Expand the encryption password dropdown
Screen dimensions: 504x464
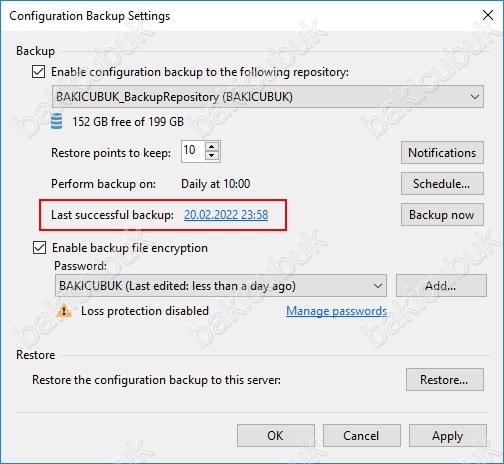tap(221, 286)
